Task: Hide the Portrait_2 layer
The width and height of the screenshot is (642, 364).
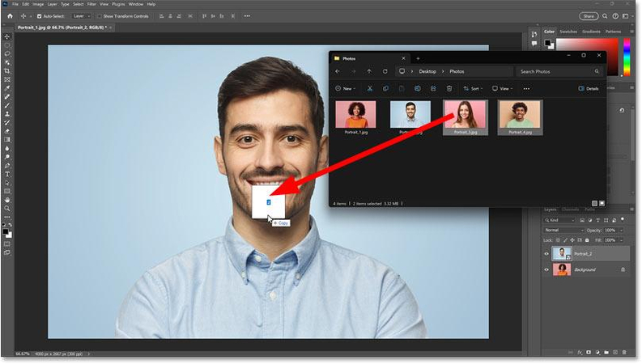Action: tap(546, 253)
